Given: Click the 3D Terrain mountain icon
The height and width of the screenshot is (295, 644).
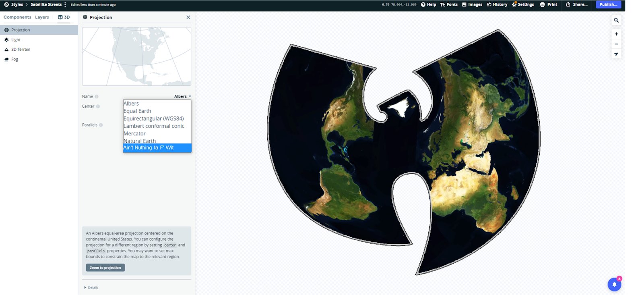Looking at the screenshot, I should coord(6,50).
